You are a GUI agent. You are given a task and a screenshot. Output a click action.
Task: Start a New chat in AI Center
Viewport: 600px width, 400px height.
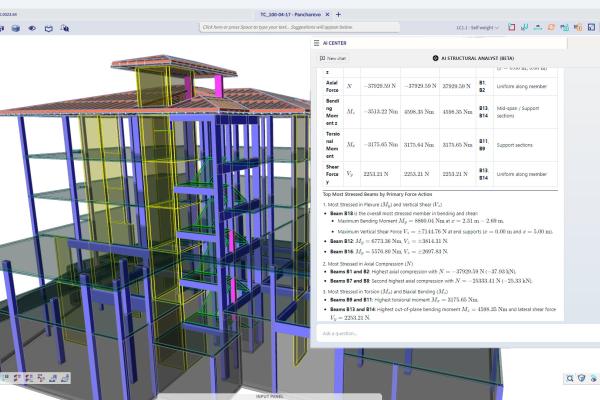333,58
